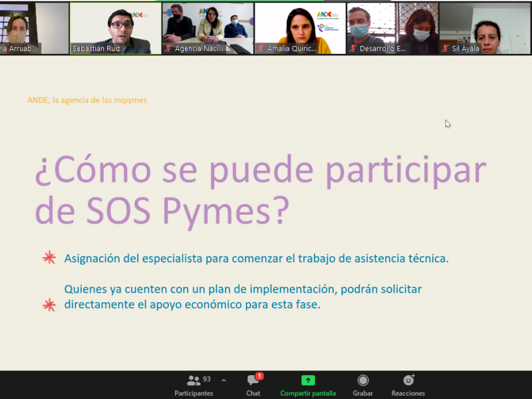Click the Sil Ayala name label
The height and width of the screenshot is (399, 532).
(x=465, y=49)
